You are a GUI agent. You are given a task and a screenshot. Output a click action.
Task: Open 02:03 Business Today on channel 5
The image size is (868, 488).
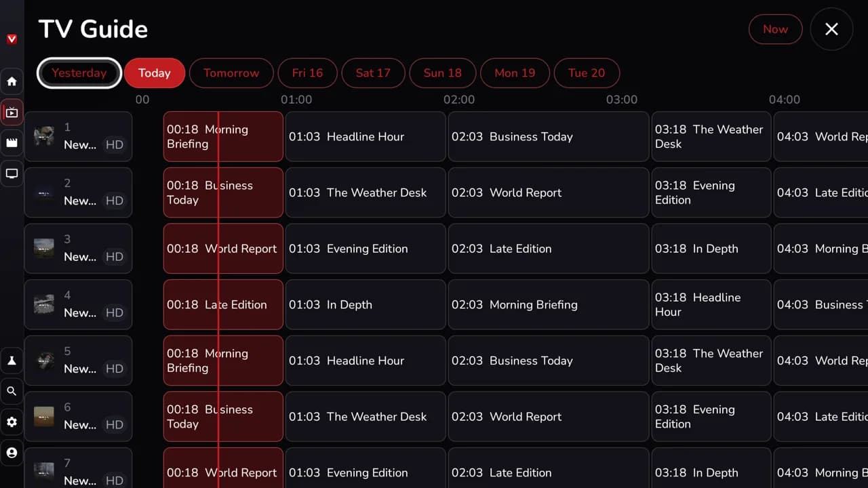point(549,361)
